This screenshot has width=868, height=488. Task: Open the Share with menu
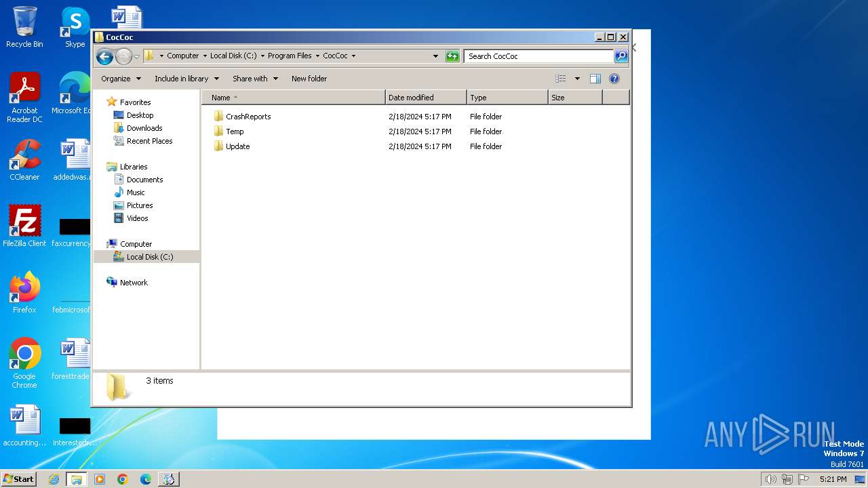[x=255, y=79]
